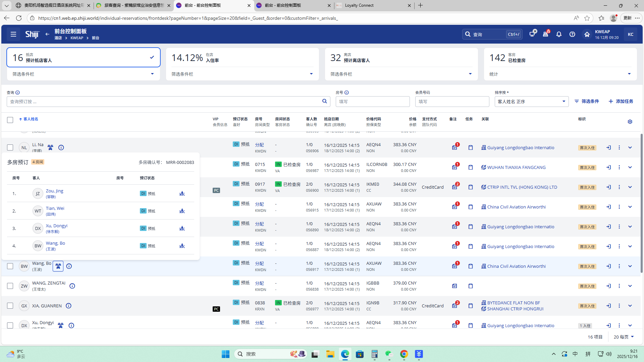Open the 排序按 sort dropdown
This screenshot has width=644, height=362.
click(x=531, y=102)
